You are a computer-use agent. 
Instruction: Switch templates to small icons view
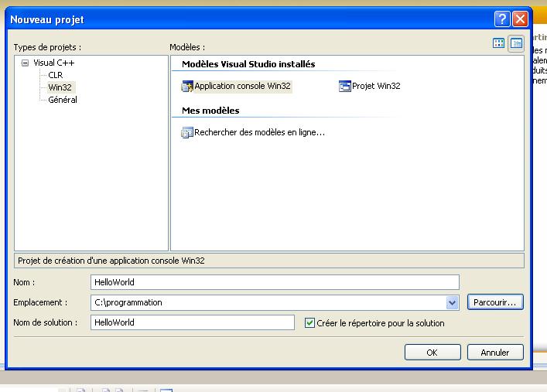coord(516,43)
